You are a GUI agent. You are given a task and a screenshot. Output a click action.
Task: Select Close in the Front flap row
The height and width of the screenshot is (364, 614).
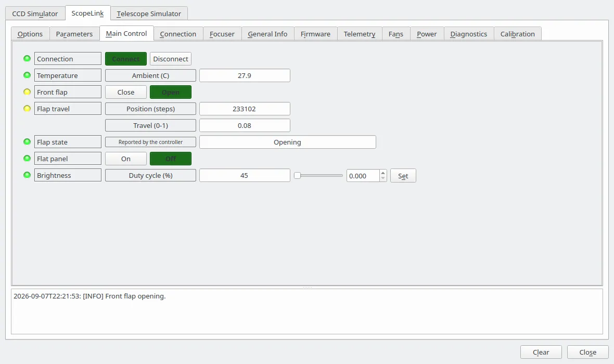click(x=126, y=92)
